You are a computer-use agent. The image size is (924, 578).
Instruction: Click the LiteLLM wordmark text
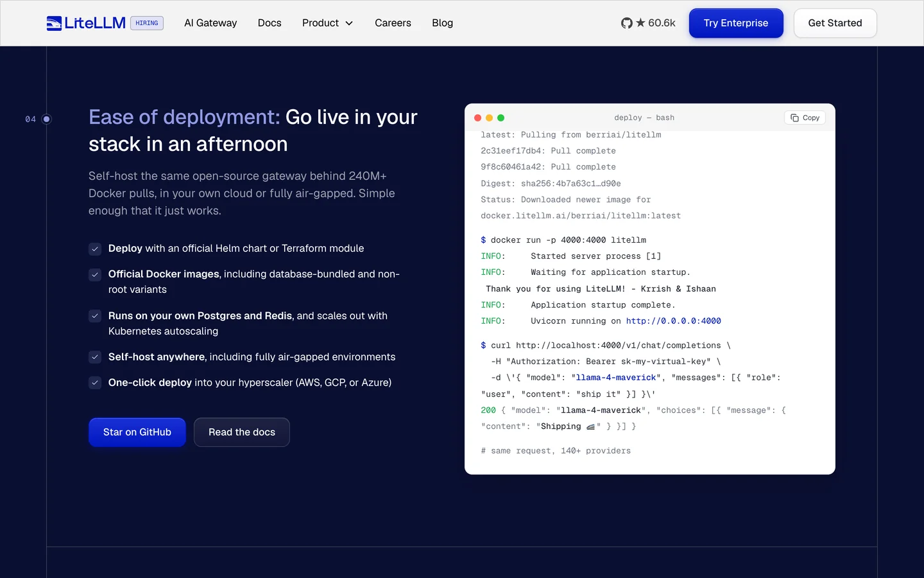[x=95, y=23]
